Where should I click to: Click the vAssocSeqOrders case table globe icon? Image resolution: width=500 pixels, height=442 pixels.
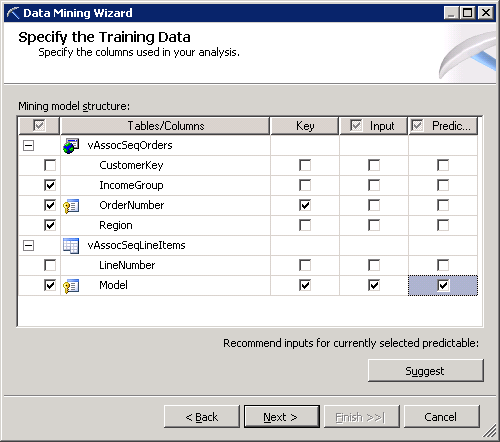tap(71, 146)
